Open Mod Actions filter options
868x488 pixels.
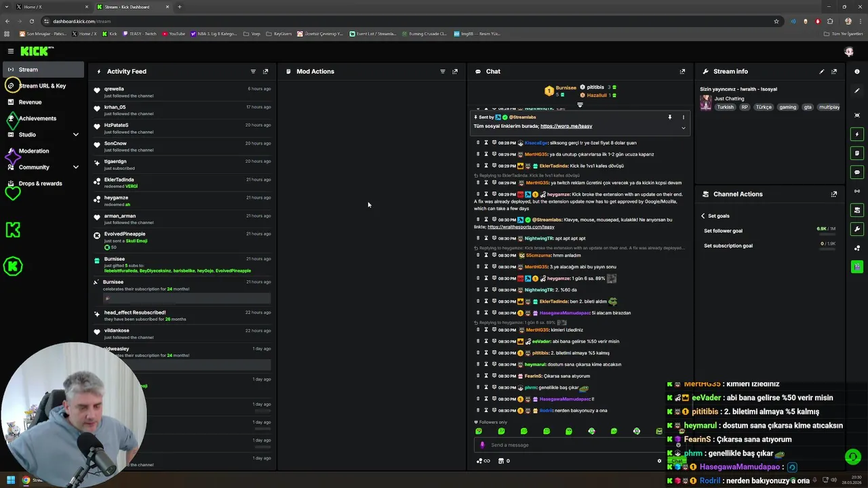click(x=442, y=71)
